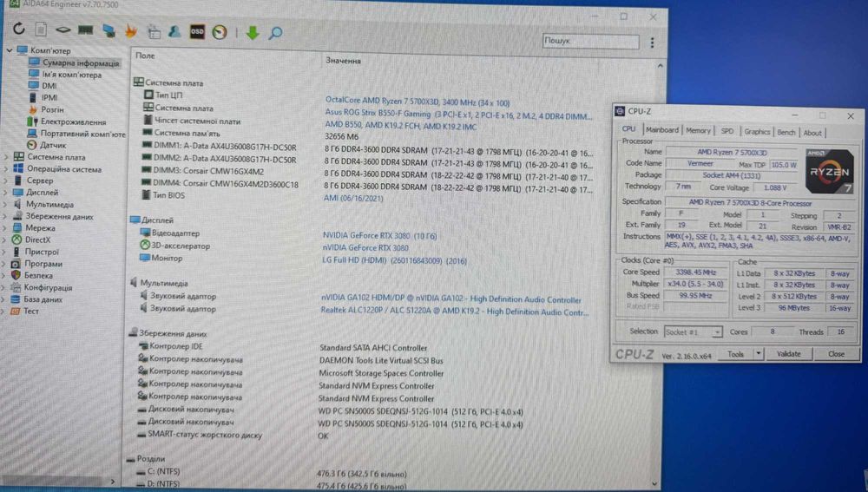Click the AIDA64 Refresh toolbar icon
Viewport: 868px width, 492px height.
tap(19, 29)
